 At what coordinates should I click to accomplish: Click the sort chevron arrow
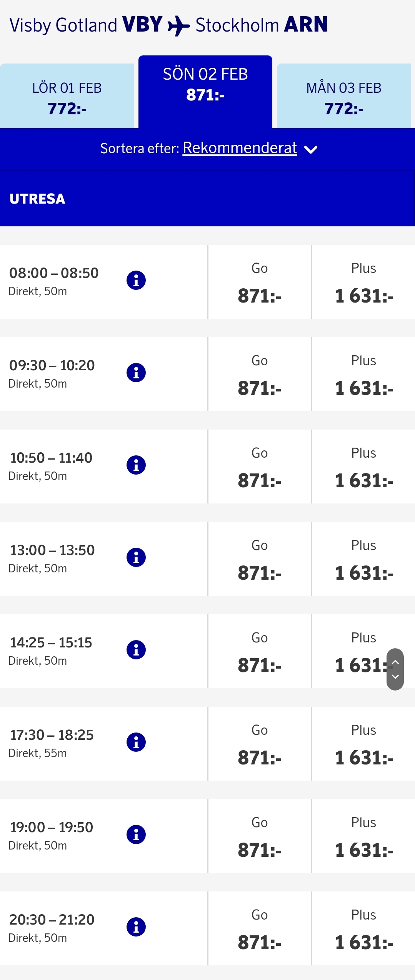311,149
